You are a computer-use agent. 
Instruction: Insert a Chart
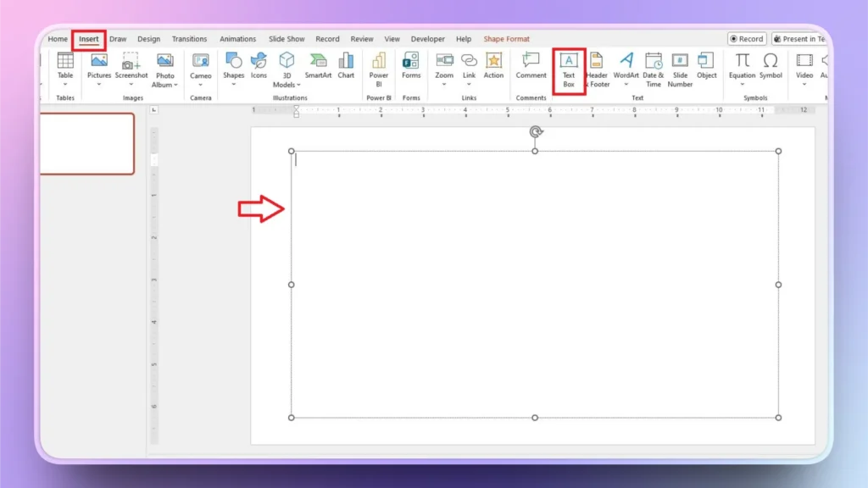(346, 64)
